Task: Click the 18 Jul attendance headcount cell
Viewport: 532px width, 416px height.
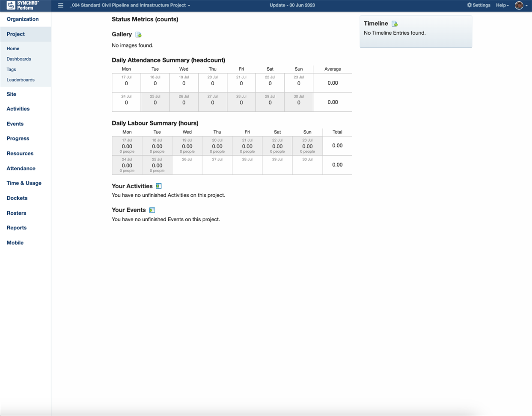Action: pyautogui.click(x=155, y=83)
